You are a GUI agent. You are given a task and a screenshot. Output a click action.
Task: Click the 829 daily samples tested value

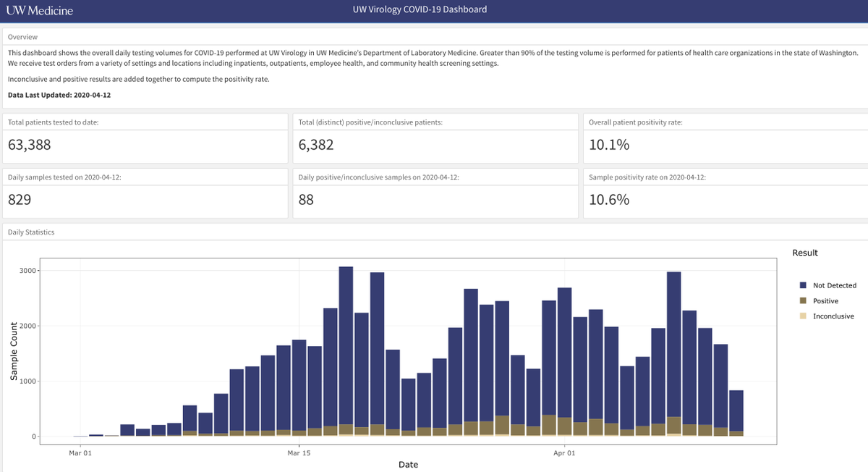(x=20, y=199)
